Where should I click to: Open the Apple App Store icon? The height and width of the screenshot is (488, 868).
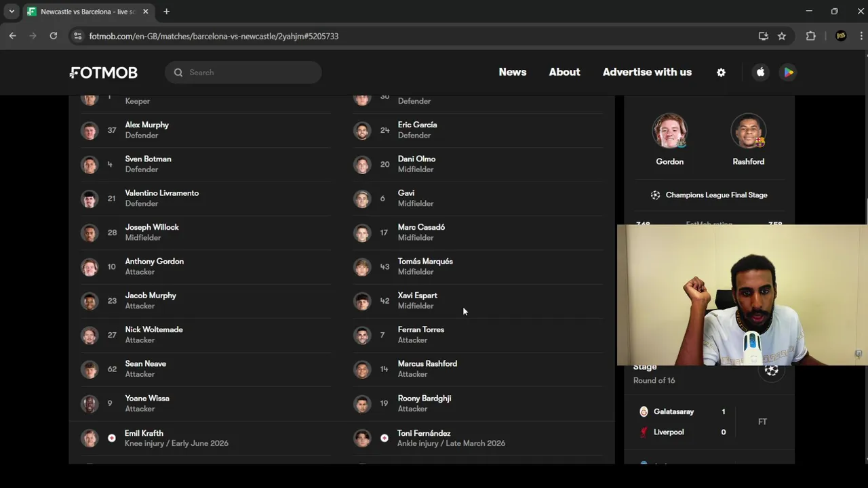coord(761,73)
